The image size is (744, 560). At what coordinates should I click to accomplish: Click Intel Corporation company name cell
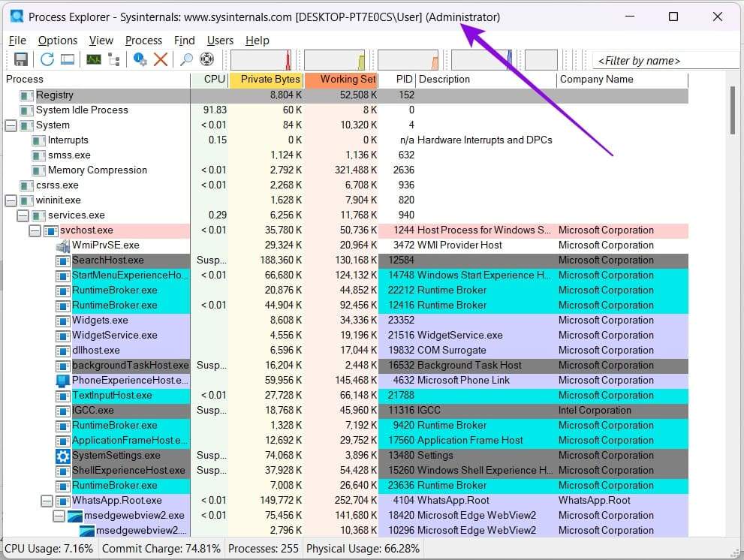pos(595,411)
